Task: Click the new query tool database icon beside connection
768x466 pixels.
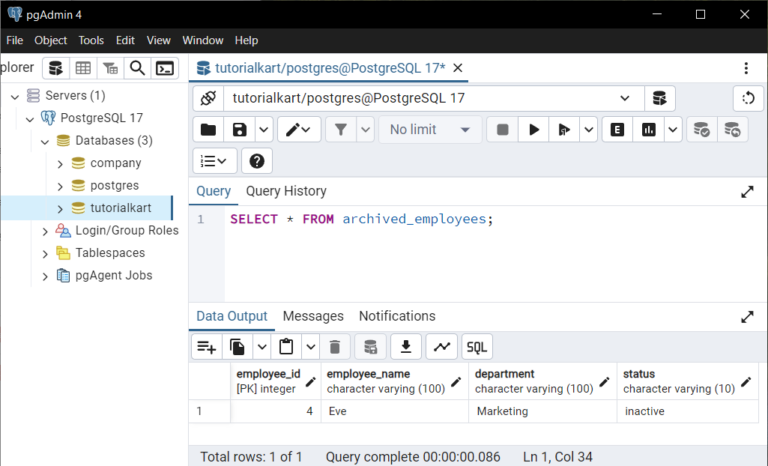Action: (659, 98)
